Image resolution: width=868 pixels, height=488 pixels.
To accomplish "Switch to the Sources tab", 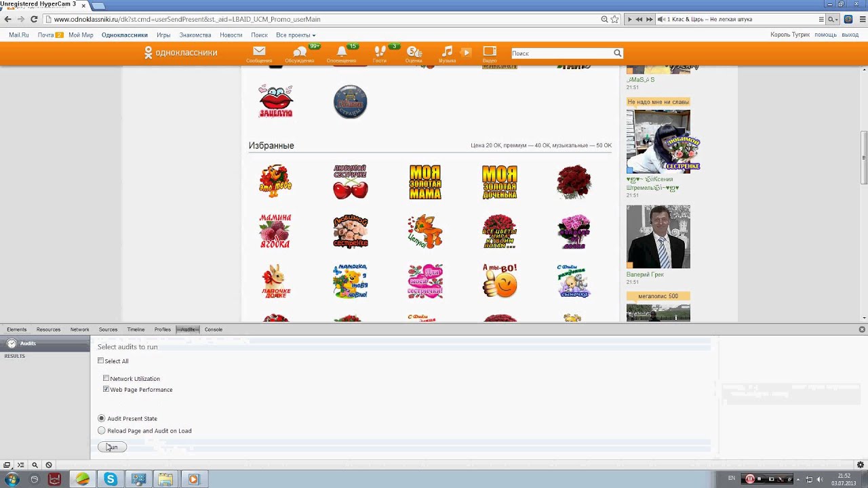I will pyautogui.click(x=108, y=329).
